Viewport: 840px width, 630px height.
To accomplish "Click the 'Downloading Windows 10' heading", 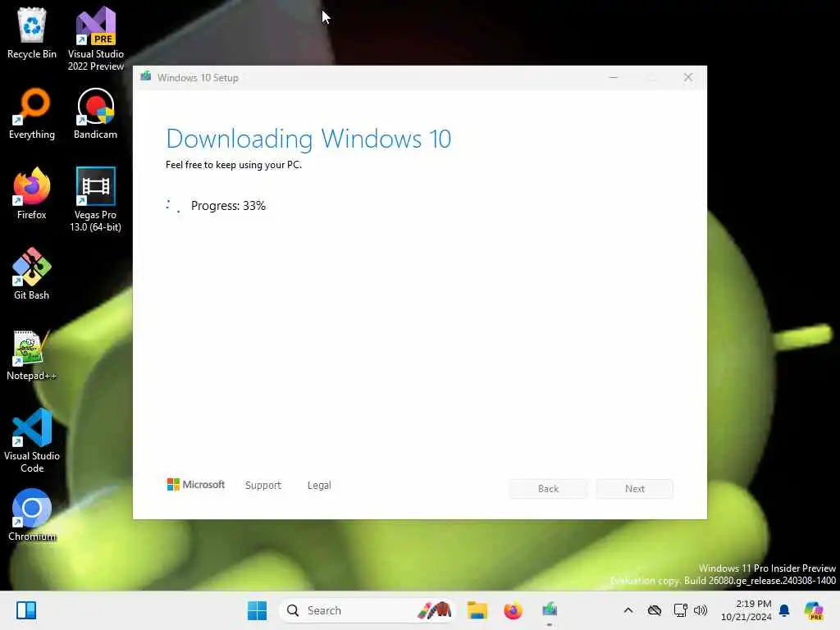I will [x=308, y=139].
